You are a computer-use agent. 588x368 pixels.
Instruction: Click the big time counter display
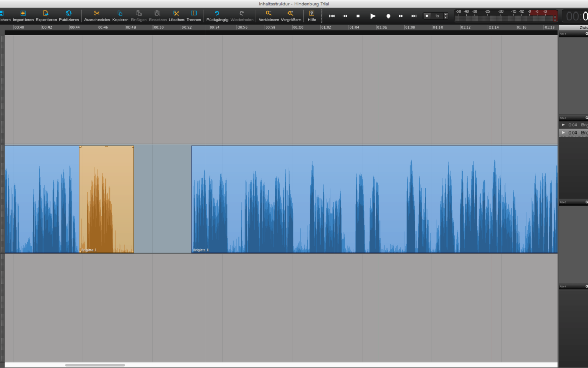pyautogui.click(x=575, y=16)
